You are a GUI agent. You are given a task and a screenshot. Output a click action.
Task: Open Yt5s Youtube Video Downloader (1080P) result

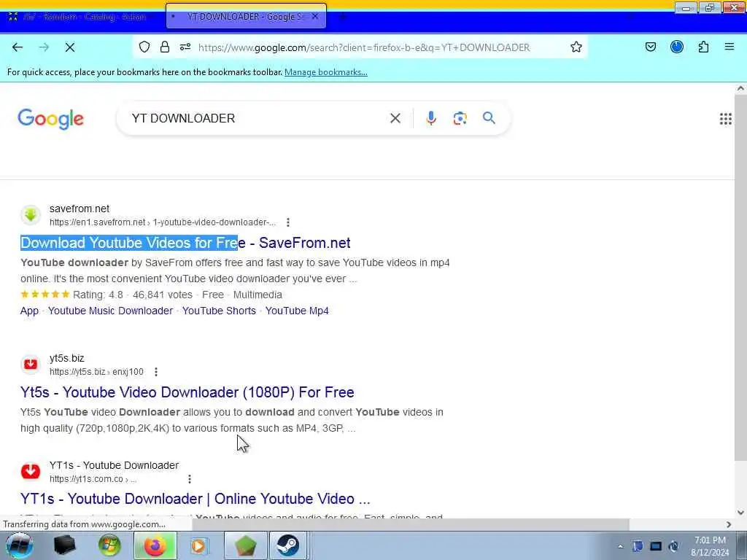[x=187, y=392]
